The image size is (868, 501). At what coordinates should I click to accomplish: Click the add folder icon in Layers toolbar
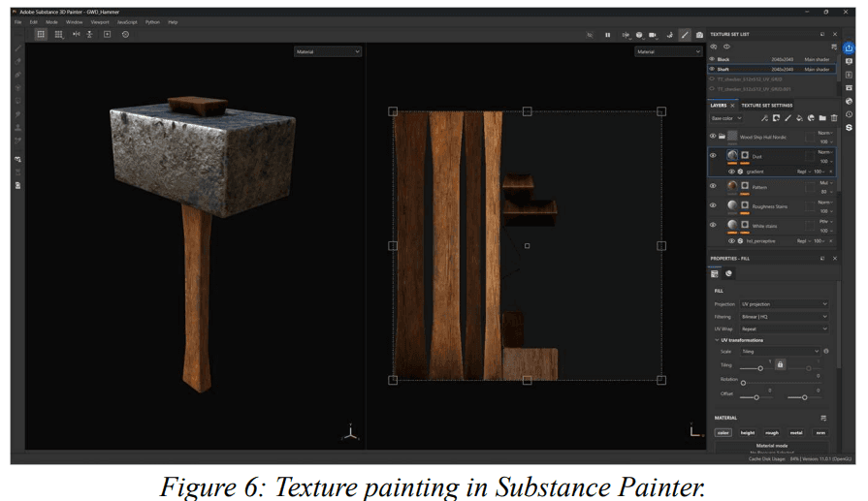point(822,118)
